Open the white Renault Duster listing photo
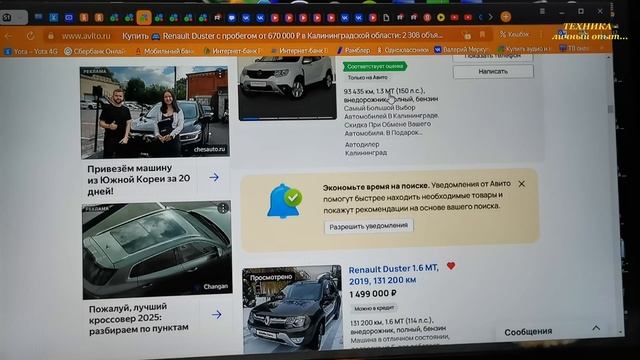The height and width of the screenshot is (360, 640). (x=287, y=88)
